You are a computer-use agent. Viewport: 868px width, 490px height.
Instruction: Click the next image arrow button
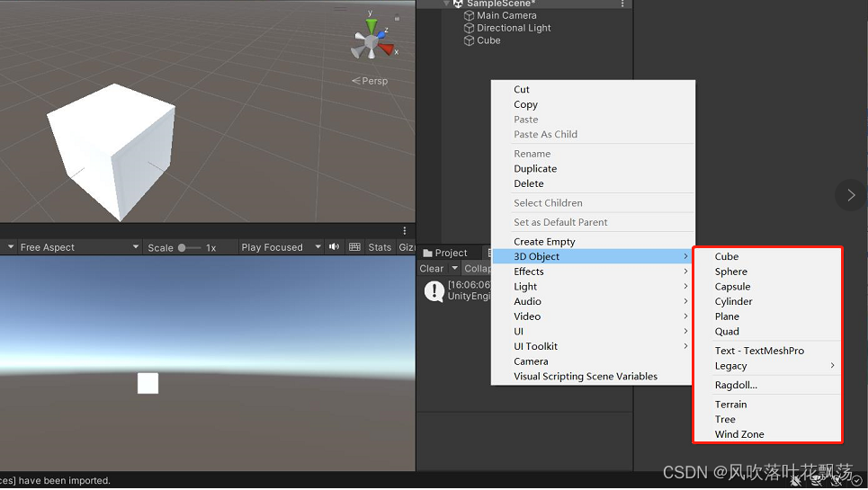[851, 195]
